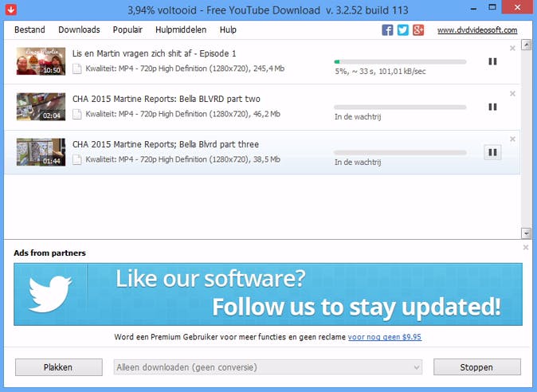Click the 'Ads from partners' heading
Screen dimensions: 537x392
tap(49, 253)
